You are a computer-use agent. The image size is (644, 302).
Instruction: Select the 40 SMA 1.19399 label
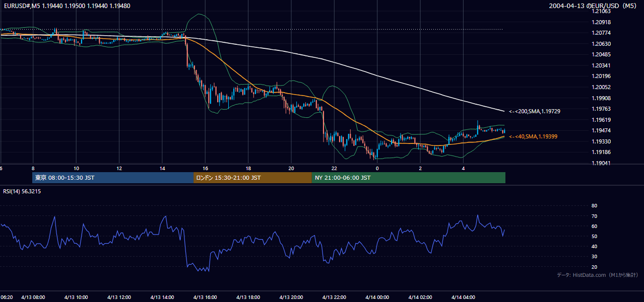click(533, 136)
